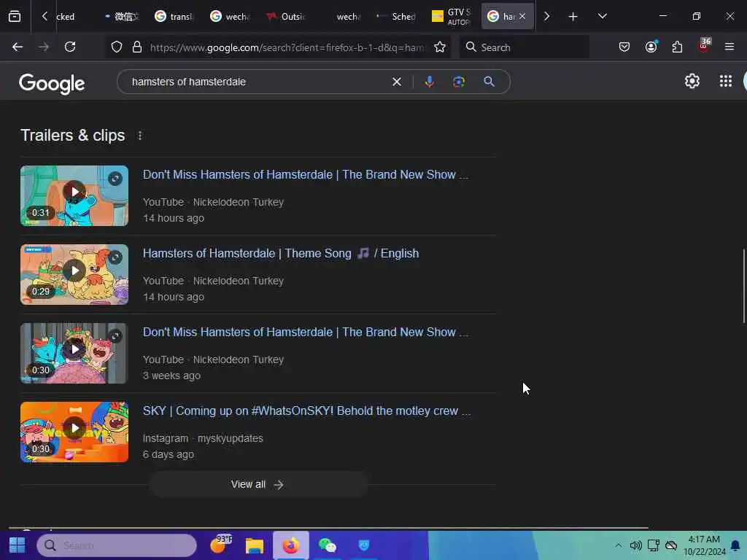Bookmark this page with the star
Viewport: 747px width, 560px height.
440,47
